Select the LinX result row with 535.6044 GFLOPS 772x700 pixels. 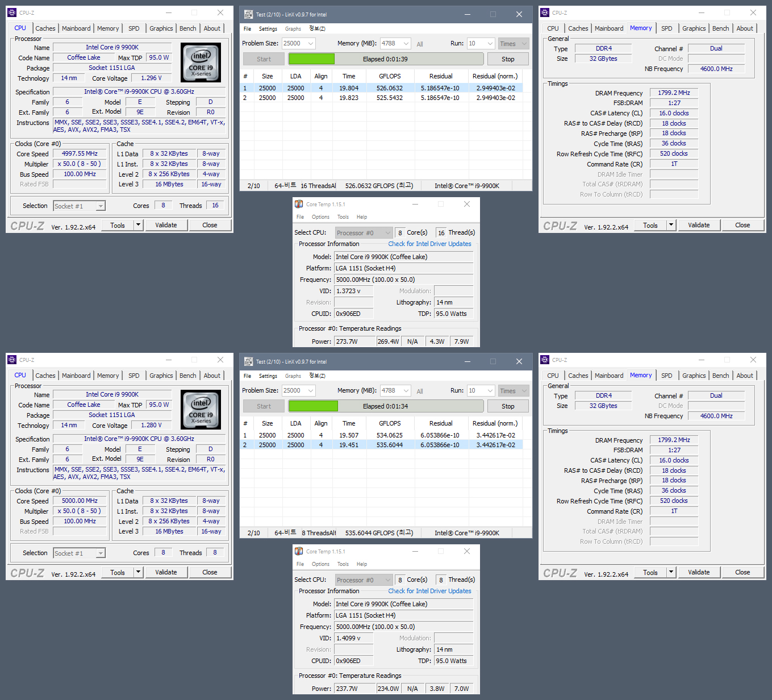[x=381, y=445]
